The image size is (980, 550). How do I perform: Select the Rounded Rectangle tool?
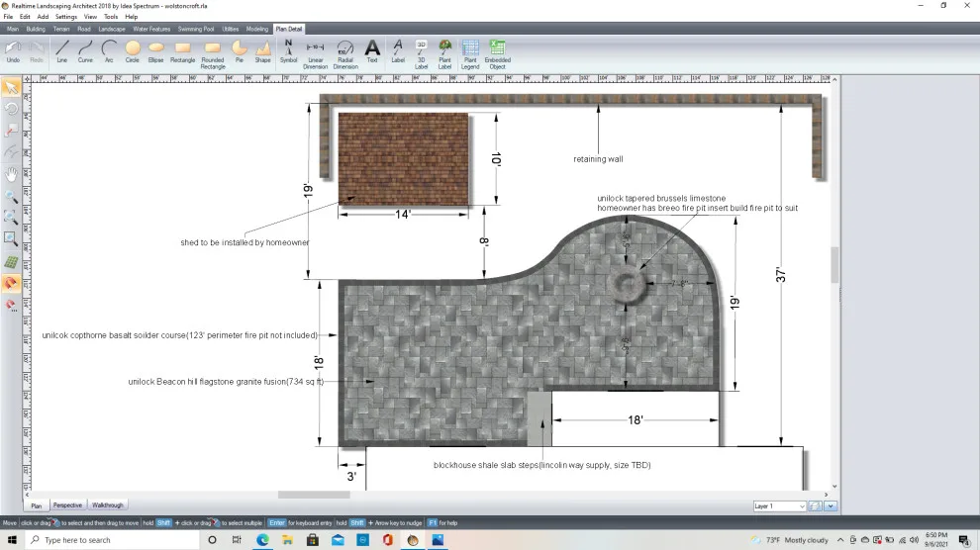click(213, 54)
